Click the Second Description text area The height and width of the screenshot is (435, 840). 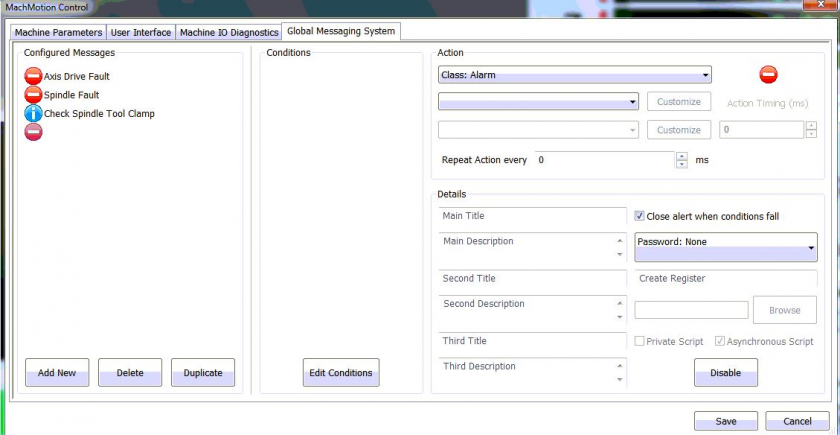(x=532, y=310)
